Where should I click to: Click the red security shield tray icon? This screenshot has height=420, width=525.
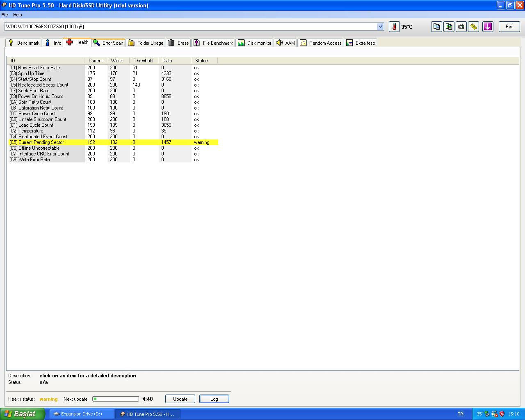[x=502, y=414]
